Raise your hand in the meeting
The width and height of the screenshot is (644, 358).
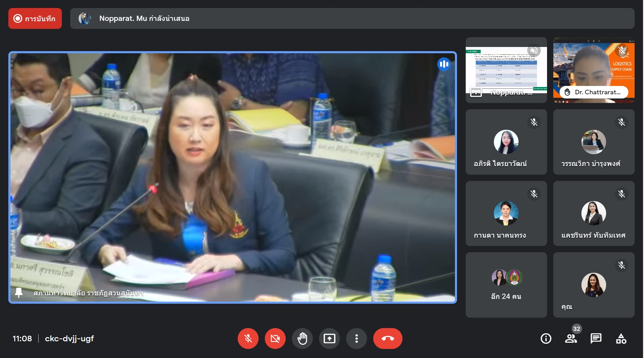pos(302,339)
